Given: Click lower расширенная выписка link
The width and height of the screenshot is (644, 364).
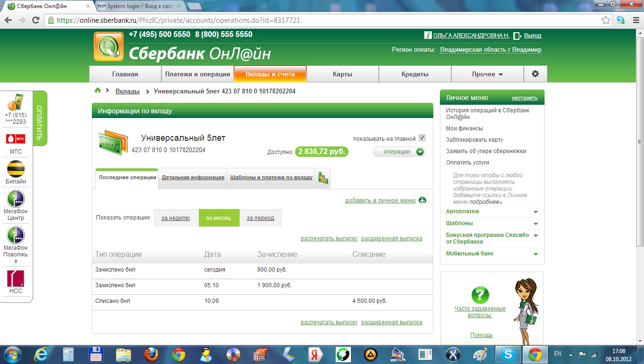Looking at the screenshot, I should point(392,322).
